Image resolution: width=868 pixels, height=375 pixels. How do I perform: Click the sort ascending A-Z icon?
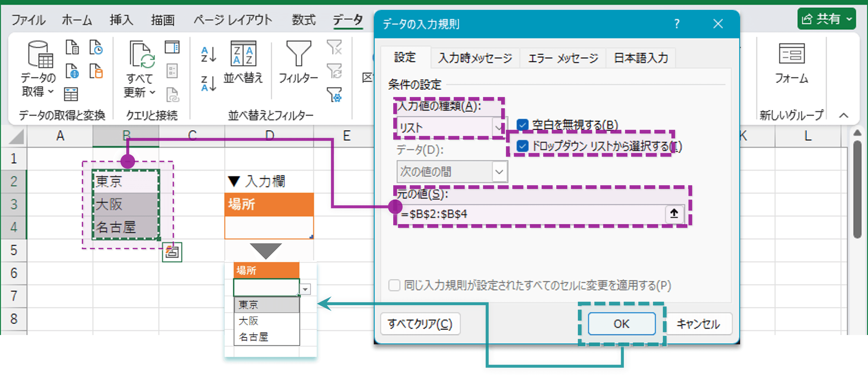coord(208,54)
